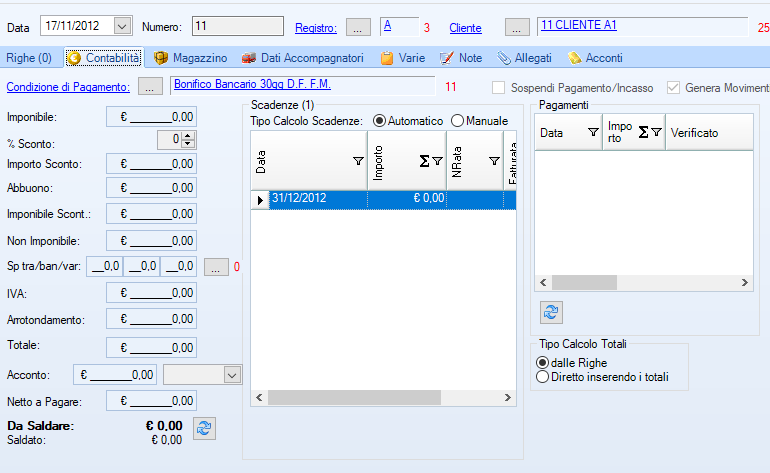Click refresh icon next to Da Saldare
The image size is (770, 473).
[x=203, y=428]
